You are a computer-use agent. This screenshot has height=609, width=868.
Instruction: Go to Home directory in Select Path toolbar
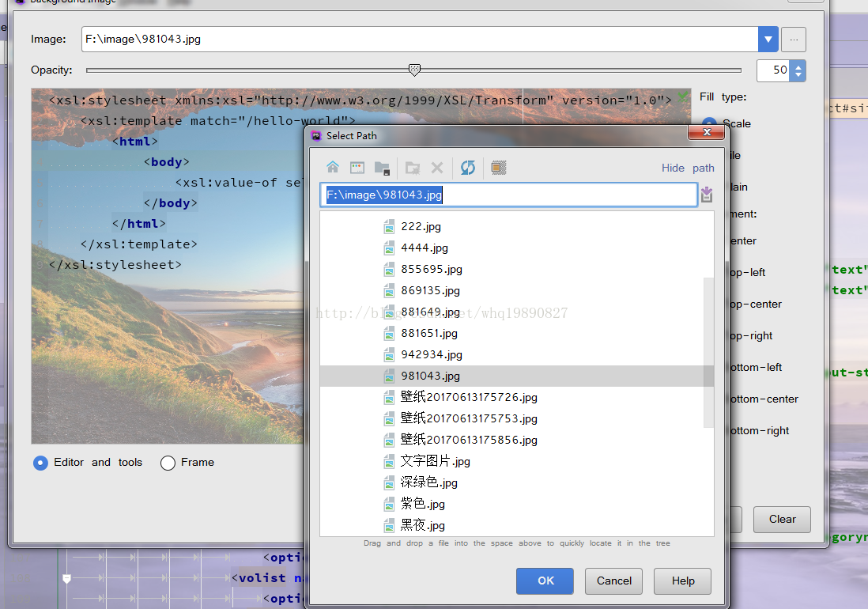pos(333,167)
